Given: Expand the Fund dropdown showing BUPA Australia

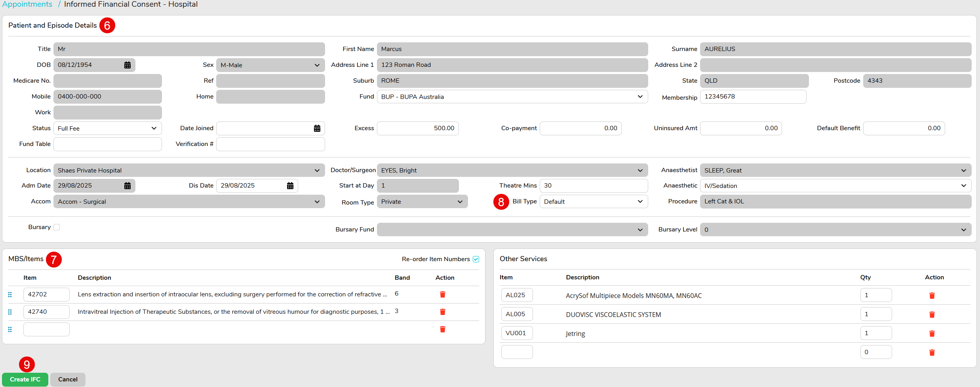Looking at the screenshot, I should click(512, 97).
